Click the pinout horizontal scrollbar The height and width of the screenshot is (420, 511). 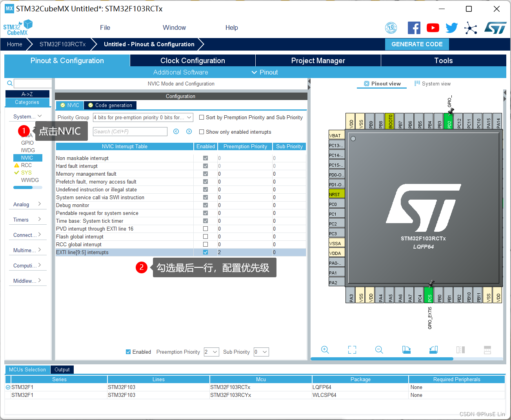pyautogui.click(x=382, y=358)
